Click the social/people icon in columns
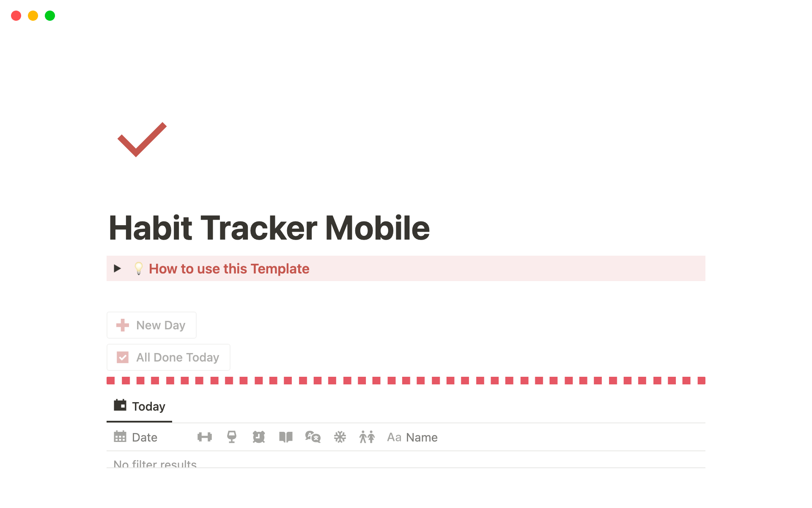Screen dimensions: 812x508 367,437
